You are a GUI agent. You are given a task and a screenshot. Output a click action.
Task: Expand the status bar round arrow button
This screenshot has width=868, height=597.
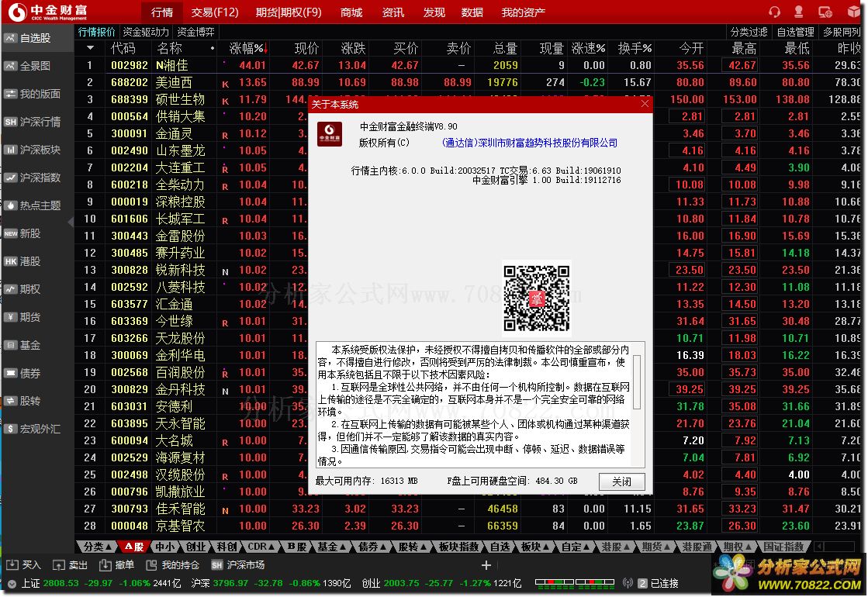click(x=12, y=584)
